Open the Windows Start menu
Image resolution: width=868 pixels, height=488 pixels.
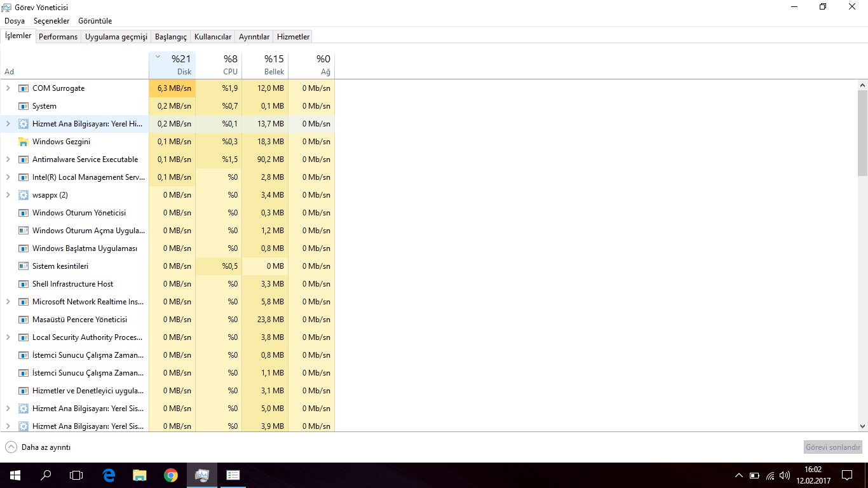click(15, 475)
